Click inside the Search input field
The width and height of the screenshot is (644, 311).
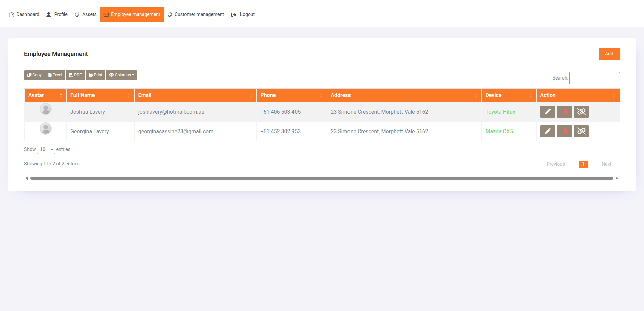click(x=594, y=78)
